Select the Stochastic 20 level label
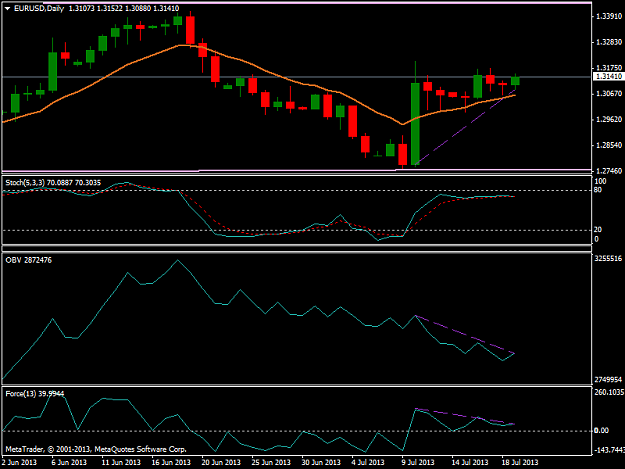The height and width of the screenshot is (469, 625). click(x=598, y=230)
